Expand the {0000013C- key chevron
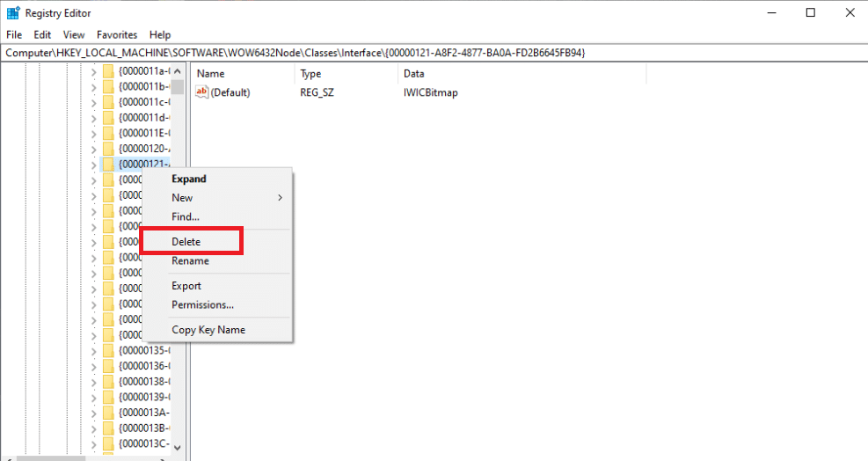Image resolution: width=868 pixels, height=461 pixels. coord(93,443)
